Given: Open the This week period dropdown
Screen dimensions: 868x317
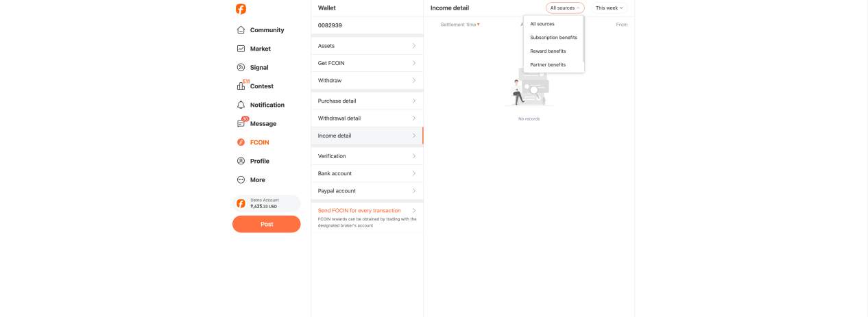Looking at the screenshot, I should [609, 8].
